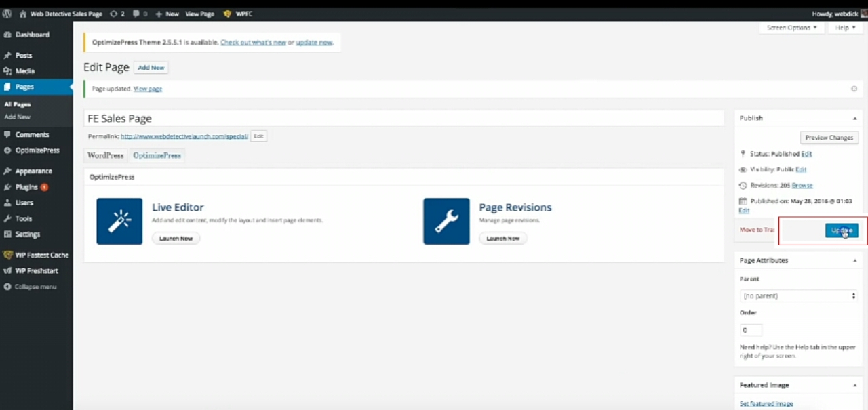
Task: Click Launch Now under Live Editor
Action: [x=176, y=239]
